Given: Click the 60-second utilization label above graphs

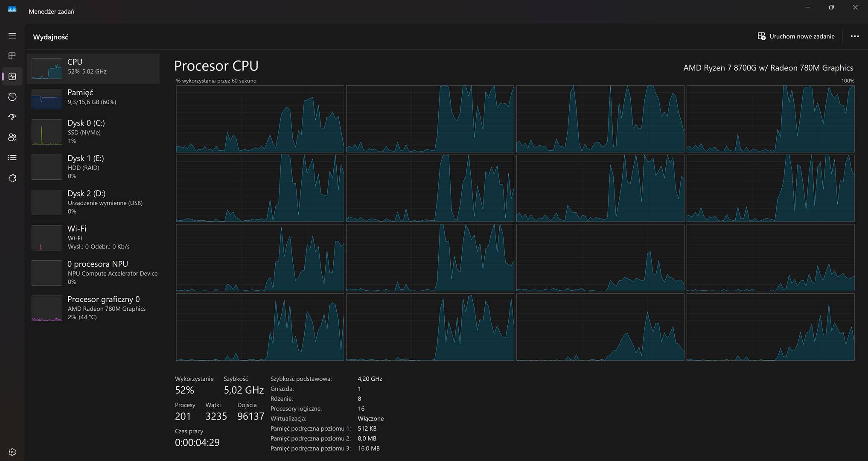Looking at the screenshot, I should (216, 81).
